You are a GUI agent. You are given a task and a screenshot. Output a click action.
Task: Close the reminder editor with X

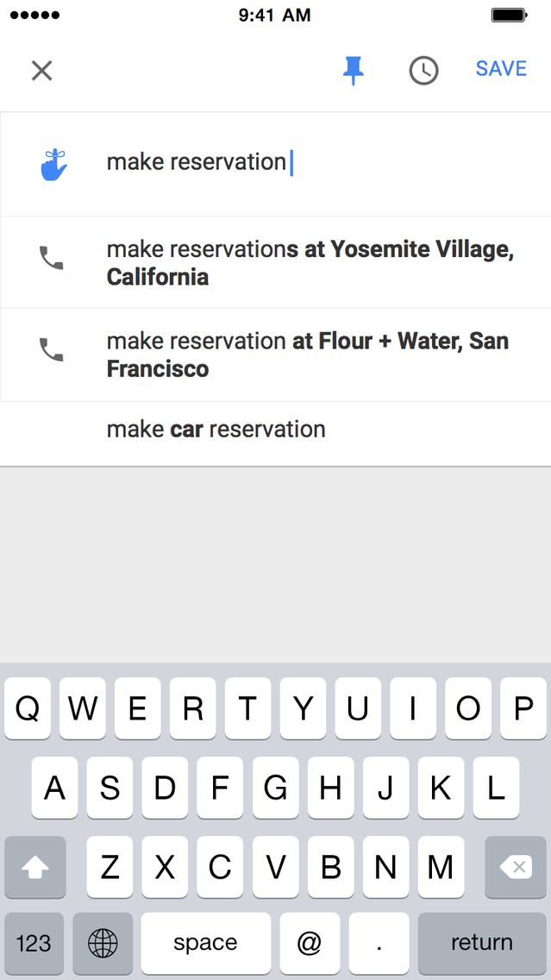pyautogui.click(x=41, y=70)
